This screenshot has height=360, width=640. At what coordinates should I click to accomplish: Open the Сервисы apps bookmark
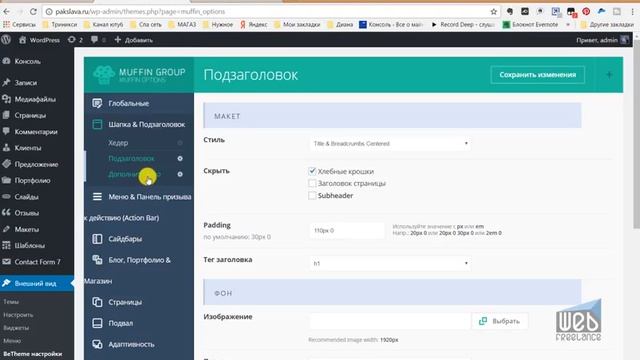coord(19,24)
